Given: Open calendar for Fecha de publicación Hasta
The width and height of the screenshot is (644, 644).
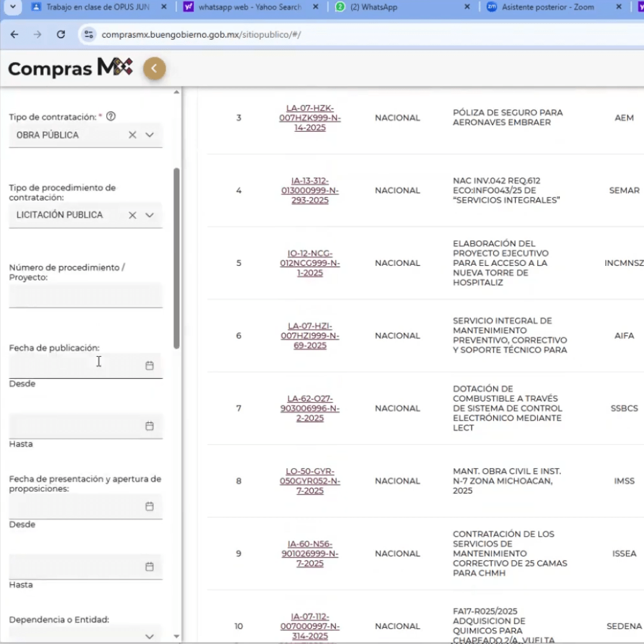Looking at the screenshot, I should click(x=150, y=426).
